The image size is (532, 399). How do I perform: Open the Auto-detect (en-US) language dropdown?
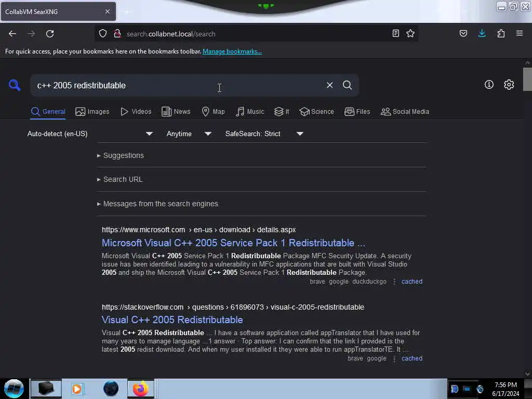click(90, 134)
